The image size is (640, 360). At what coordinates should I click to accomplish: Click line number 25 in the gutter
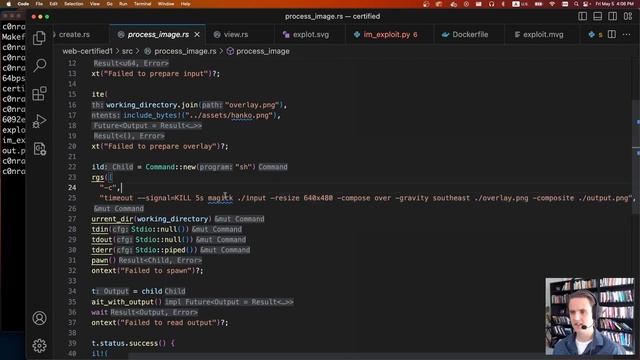(x=72, y=198)
